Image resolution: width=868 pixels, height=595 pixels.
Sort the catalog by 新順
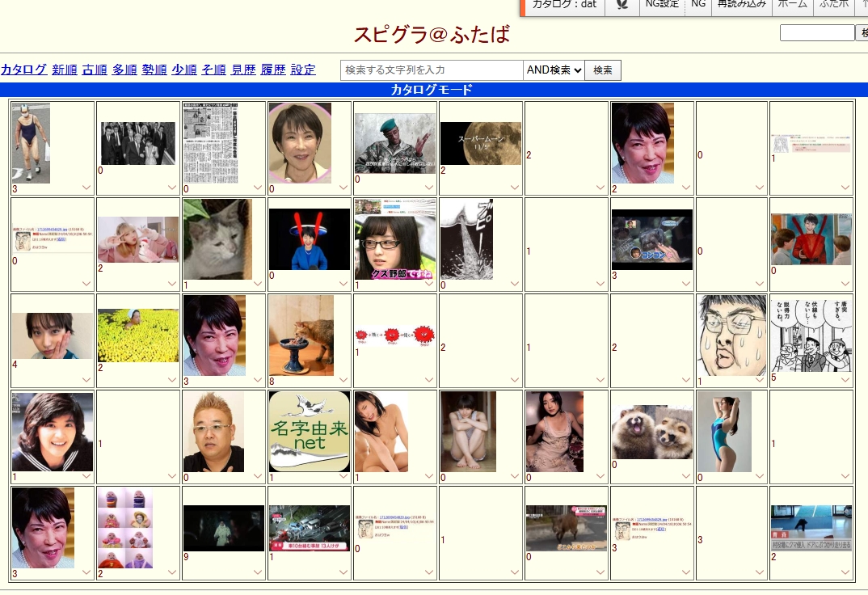(65, 70)
